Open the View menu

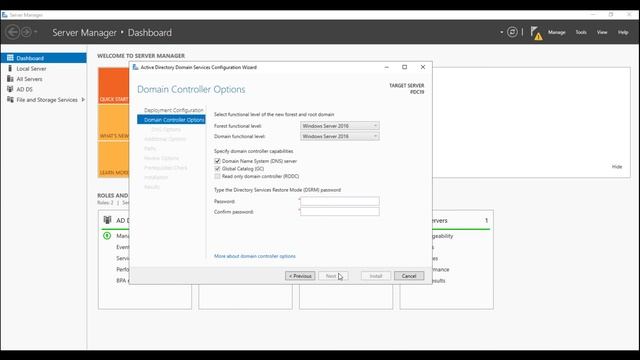(602, 32)
